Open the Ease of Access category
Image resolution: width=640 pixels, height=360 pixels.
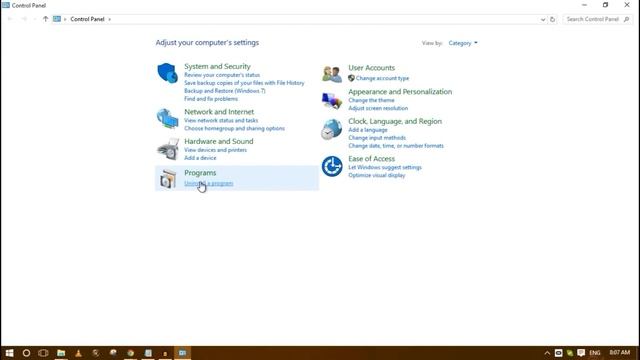tap(371, 158)
